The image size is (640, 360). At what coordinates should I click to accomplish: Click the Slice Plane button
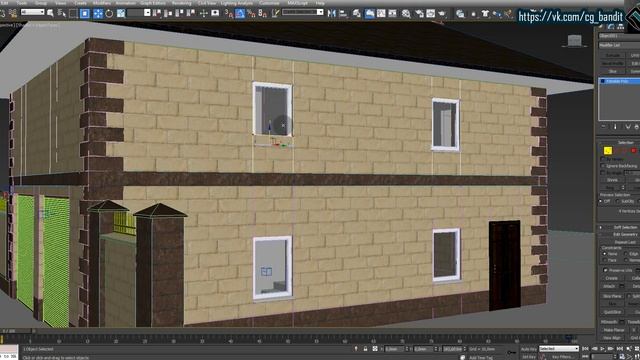(x=611, y=296)
